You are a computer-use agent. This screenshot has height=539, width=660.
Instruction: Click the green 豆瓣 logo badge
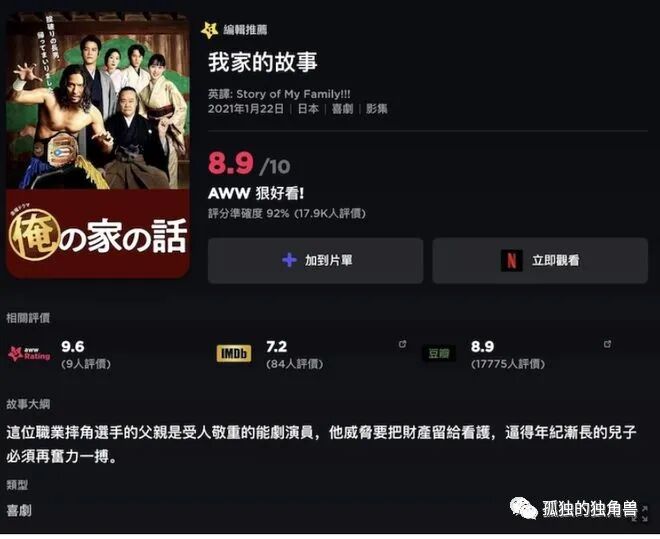coord(439,353)
